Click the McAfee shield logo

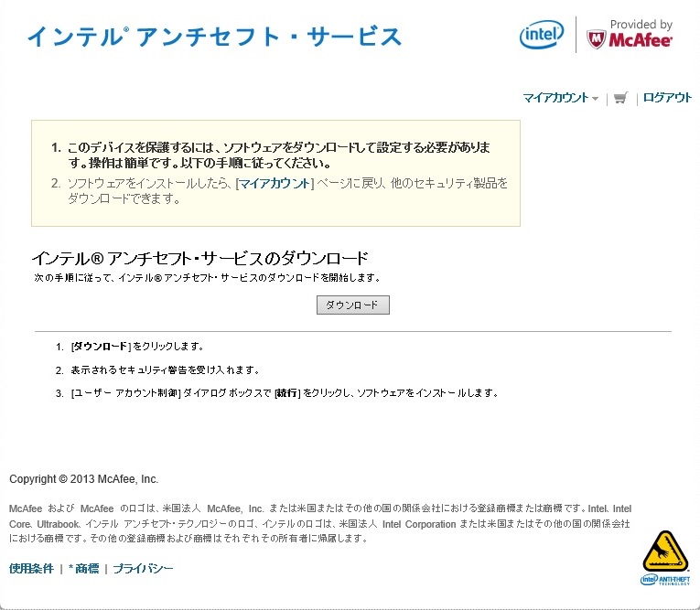coord(596,39)
